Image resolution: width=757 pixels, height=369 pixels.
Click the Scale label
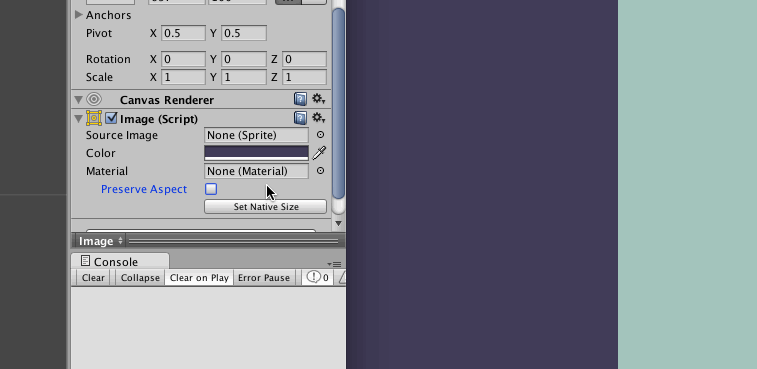(x=99, y=77)
